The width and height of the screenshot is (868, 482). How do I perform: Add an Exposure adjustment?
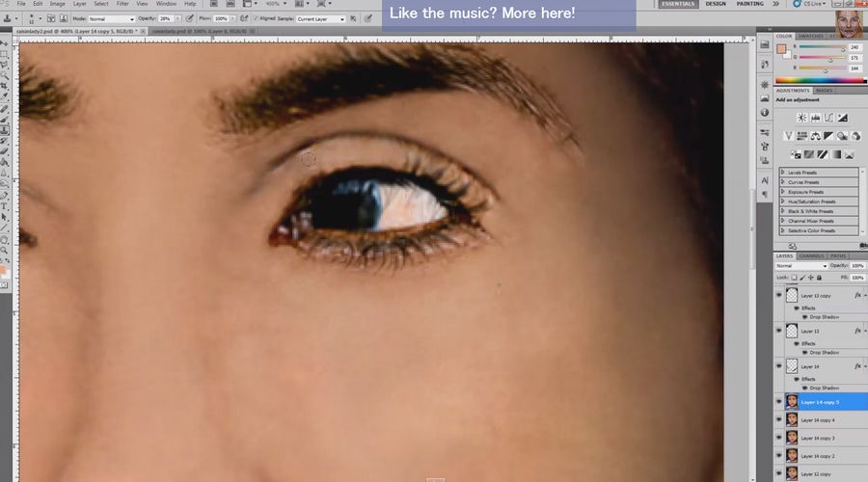(x=842, y=118)
